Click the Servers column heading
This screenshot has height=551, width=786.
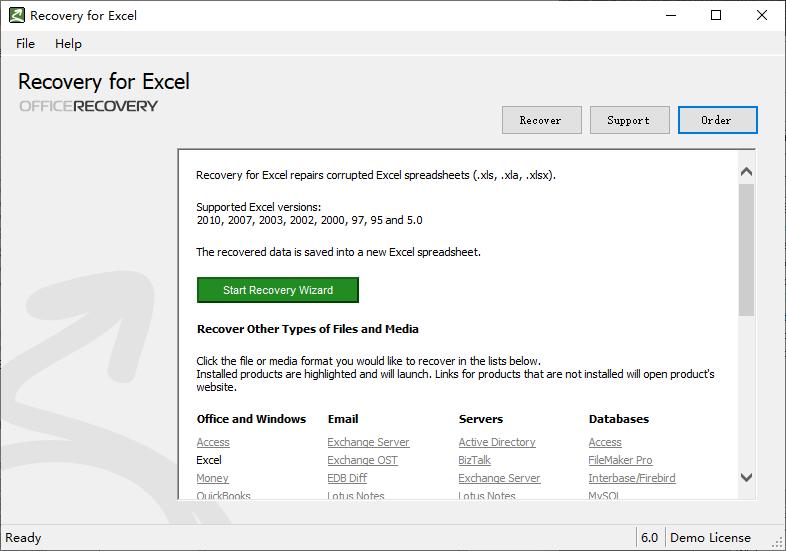(x=481, y=419)
